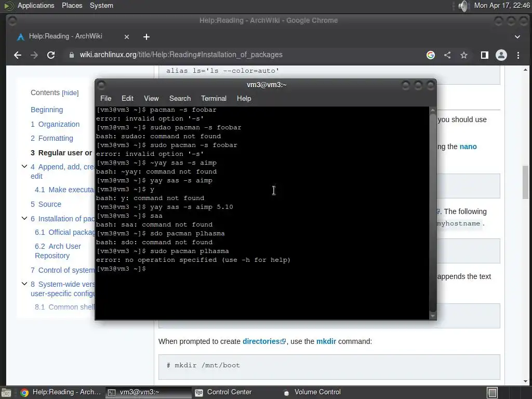The height and width of the screenshot is (399, 532).
Task: Open the mkdir link in the article
Action: [x=326, y=341]
